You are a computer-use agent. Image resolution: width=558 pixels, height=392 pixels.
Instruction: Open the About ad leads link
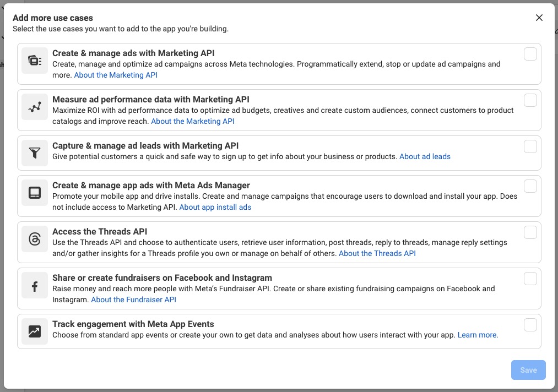(x=425, y=156)
